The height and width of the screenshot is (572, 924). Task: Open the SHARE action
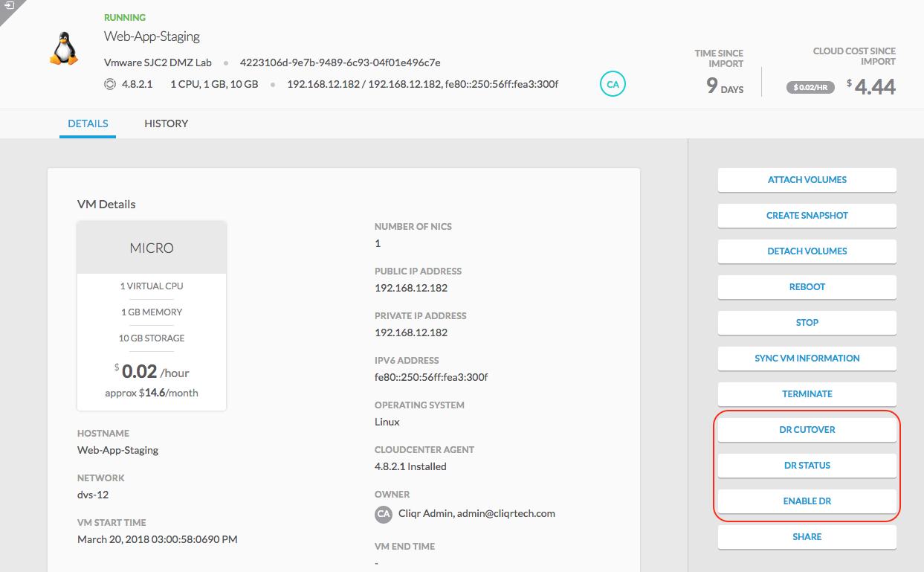tap(807, 537)
